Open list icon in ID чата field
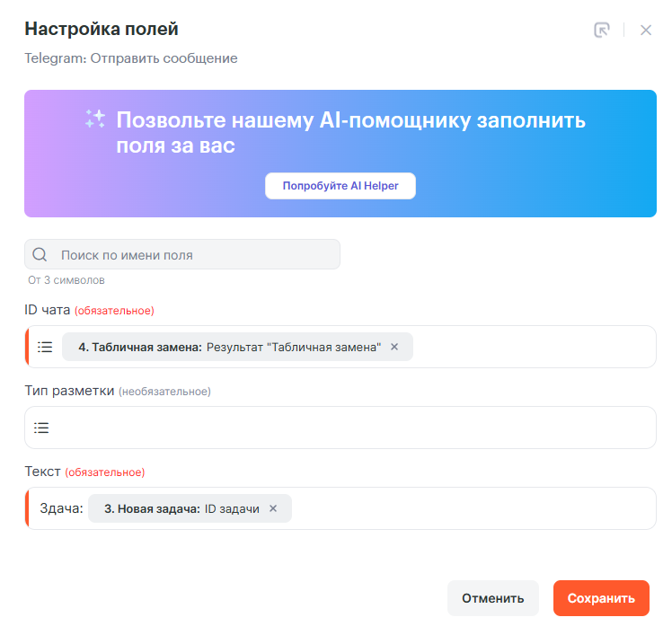 click(45, 347)
